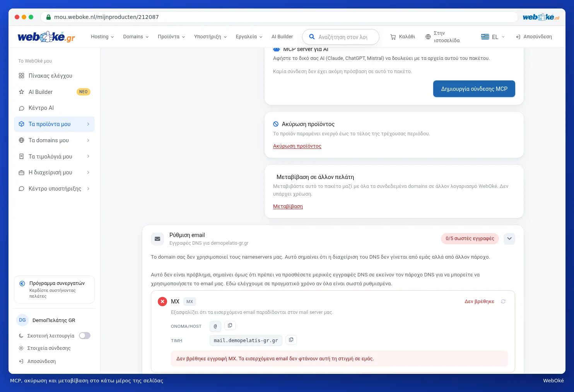Click the 0/5 σωστές εγγραφές badge

pos(470,239)
